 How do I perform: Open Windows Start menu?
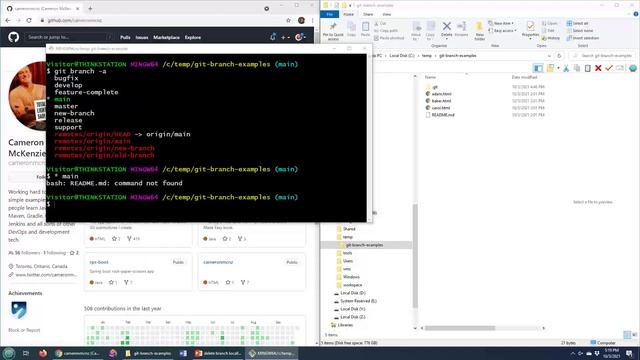[x=9, y=353]
